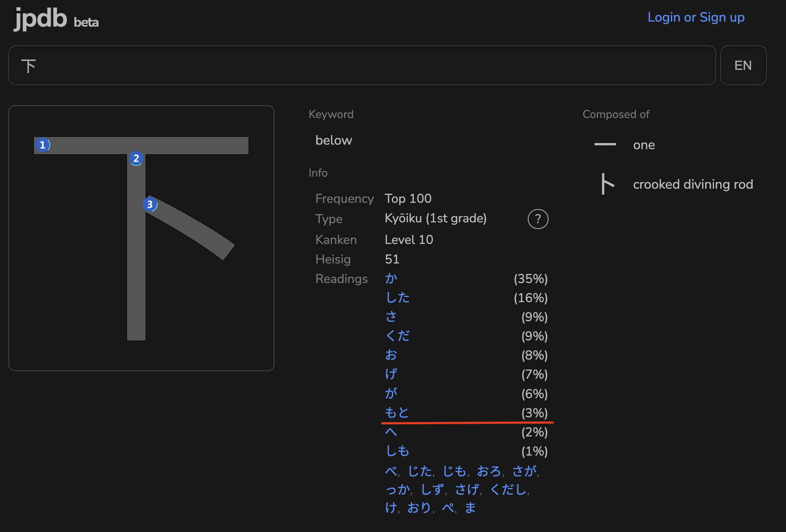The height and width of the screenshot is (532, 786).
Task: Open the さが rare reading link
Action: point(524,471)
